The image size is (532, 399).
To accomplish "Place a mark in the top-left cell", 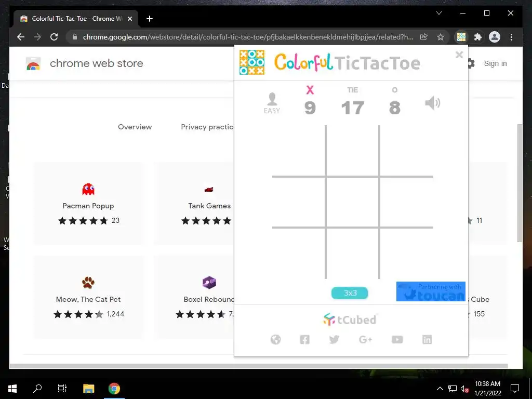I will [x=299, y=151].
